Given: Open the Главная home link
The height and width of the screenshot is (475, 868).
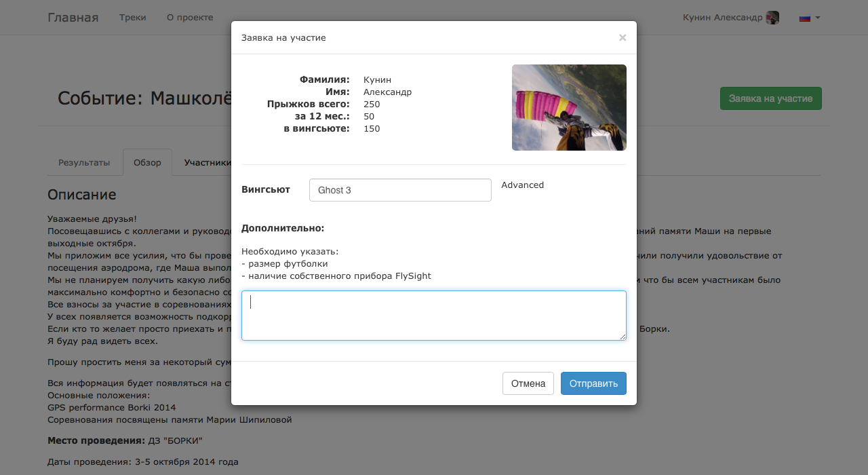Looking at the screenshot, I should click(73, 18).
